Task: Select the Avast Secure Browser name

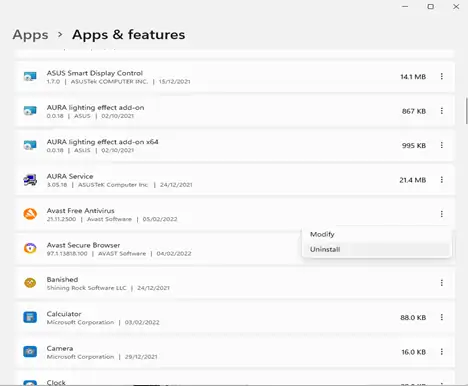Action: 83,245
